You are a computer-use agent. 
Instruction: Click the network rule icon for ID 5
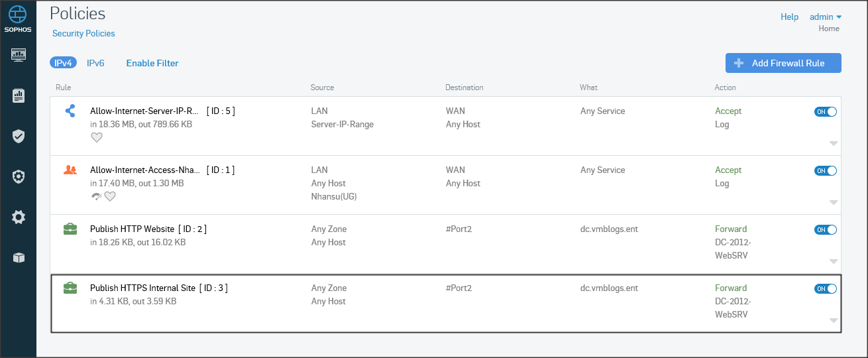pyautogui.click(x=70, y=111)
